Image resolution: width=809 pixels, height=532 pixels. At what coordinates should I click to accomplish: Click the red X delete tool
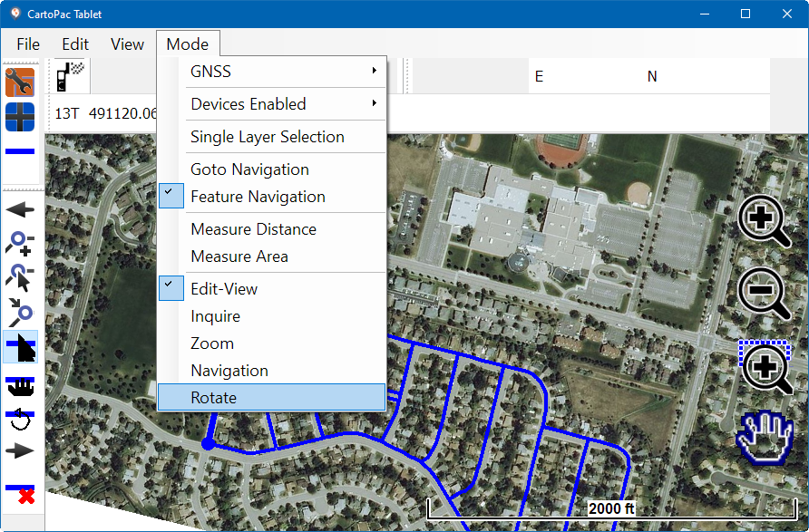20,494
